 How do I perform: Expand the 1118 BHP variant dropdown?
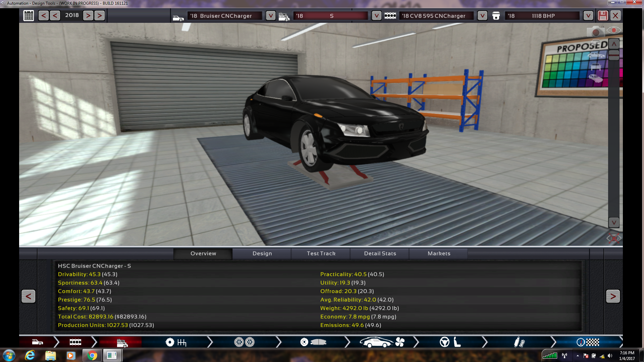(588, 16)
